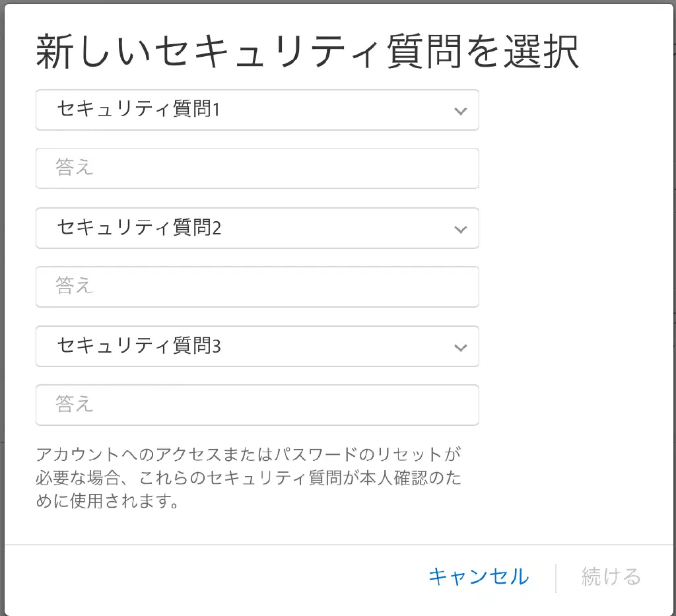Focus the first 答え input field
This screenshot has height=616, width=676.
pos(257,168)
